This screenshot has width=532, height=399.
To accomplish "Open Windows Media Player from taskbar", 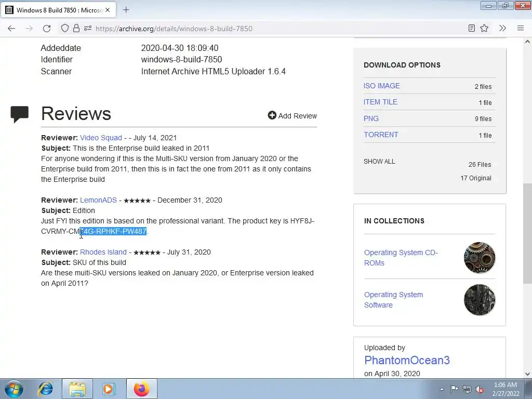I will coord(109,389).
